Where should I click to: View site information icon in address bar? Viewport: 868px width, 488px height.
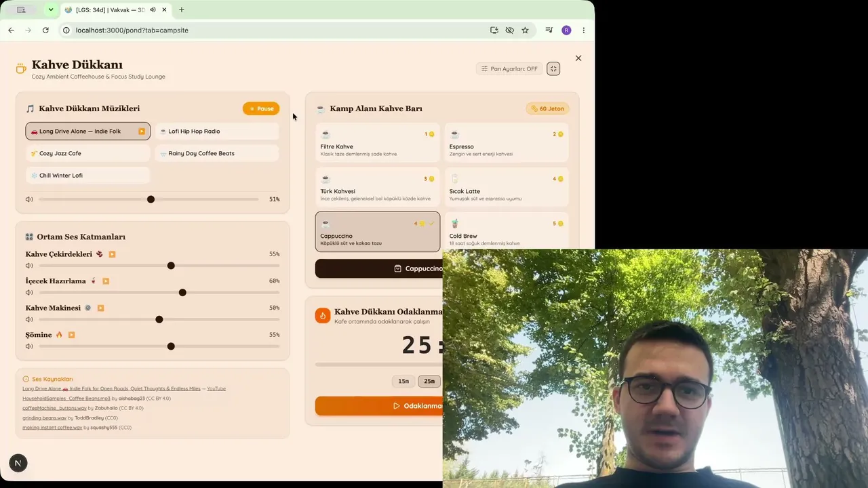point(66,30)
